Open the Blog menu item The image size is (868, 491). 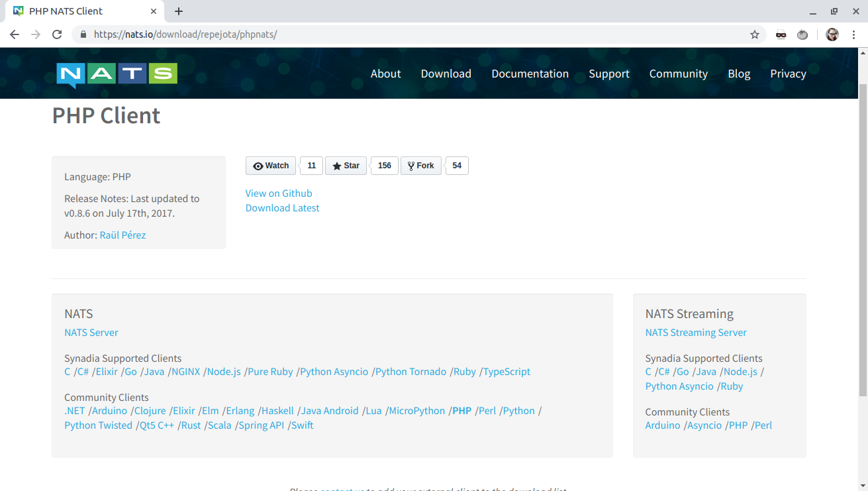tap(739, 74)
